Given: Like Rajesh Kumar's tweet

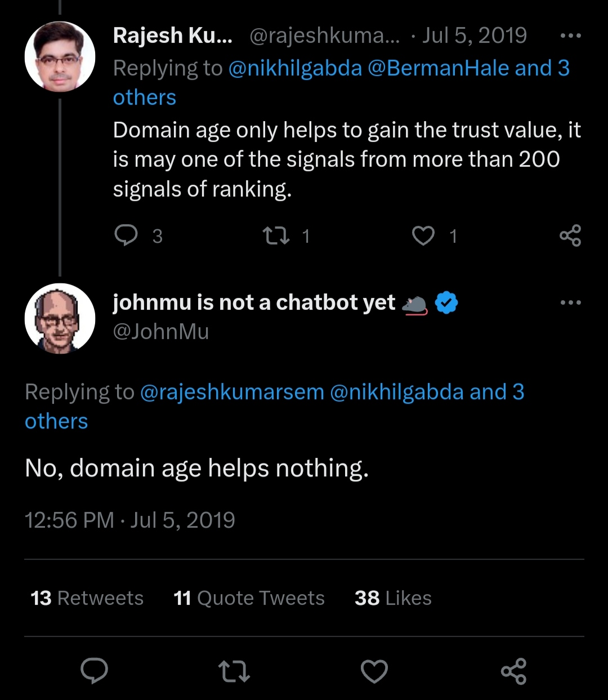Looking at the screenshot, I should click(x=423, y=235).
